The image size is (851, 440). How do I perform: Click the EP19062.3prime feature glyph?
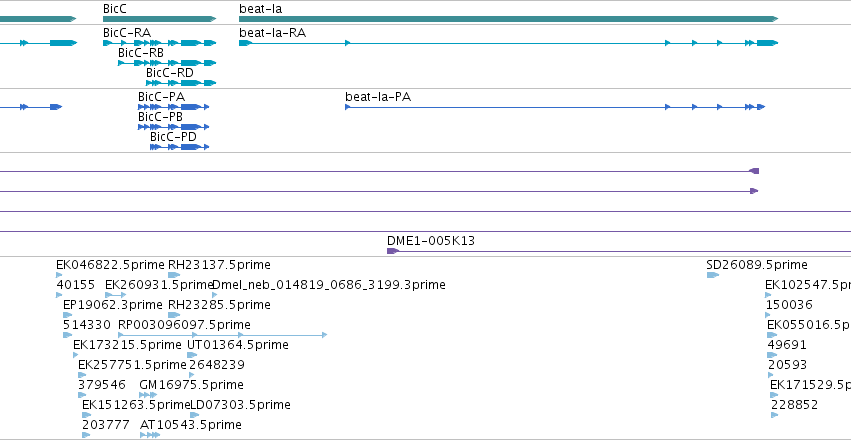tap(67, 315)
